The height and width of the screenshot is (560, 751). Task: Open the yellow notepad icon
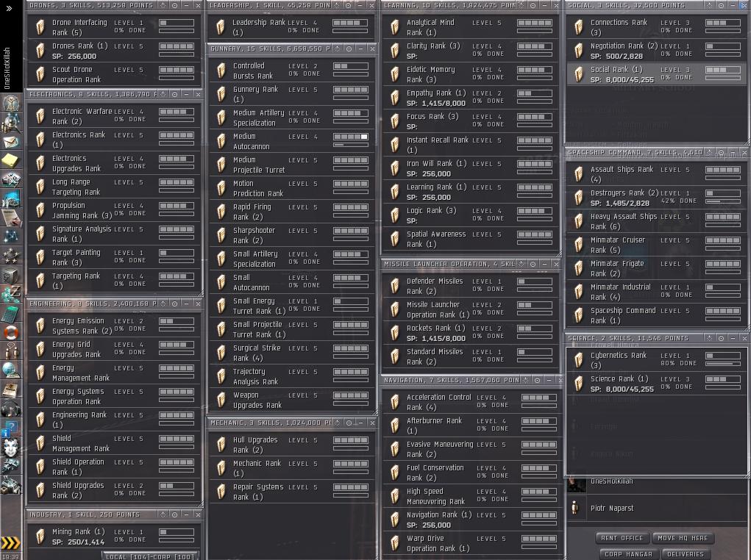coord(10,160)
